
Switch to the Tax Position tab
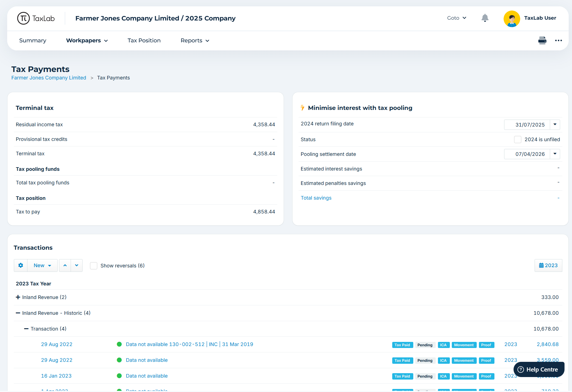[x=144, y=40]
